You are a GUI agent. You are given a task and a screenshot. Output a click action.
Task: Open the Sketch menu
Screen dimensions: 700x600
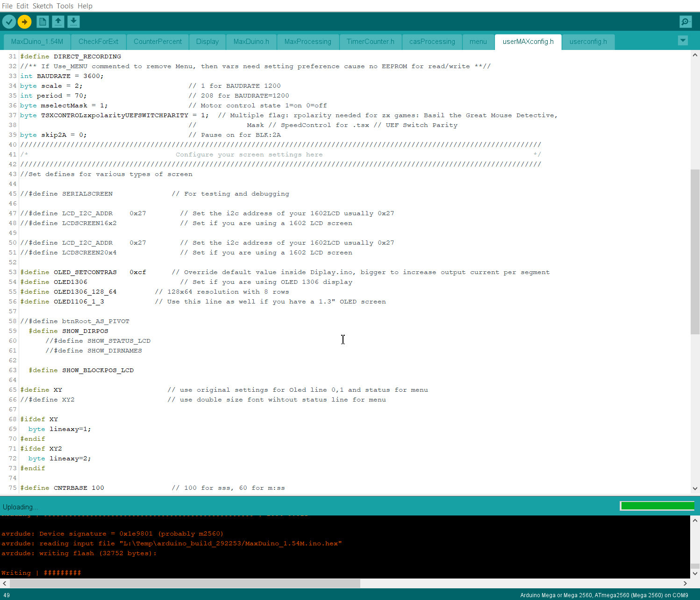pyautogui.click(x=43, y=6)
